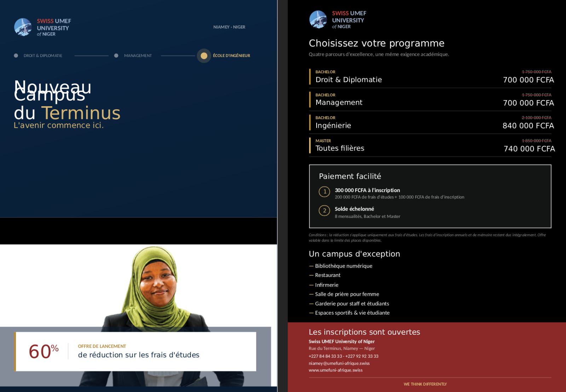Click the '200 000 FCFA de frais d'études' detail line
Viewport: 566px width, 392px height.
(x=399, y=197)
